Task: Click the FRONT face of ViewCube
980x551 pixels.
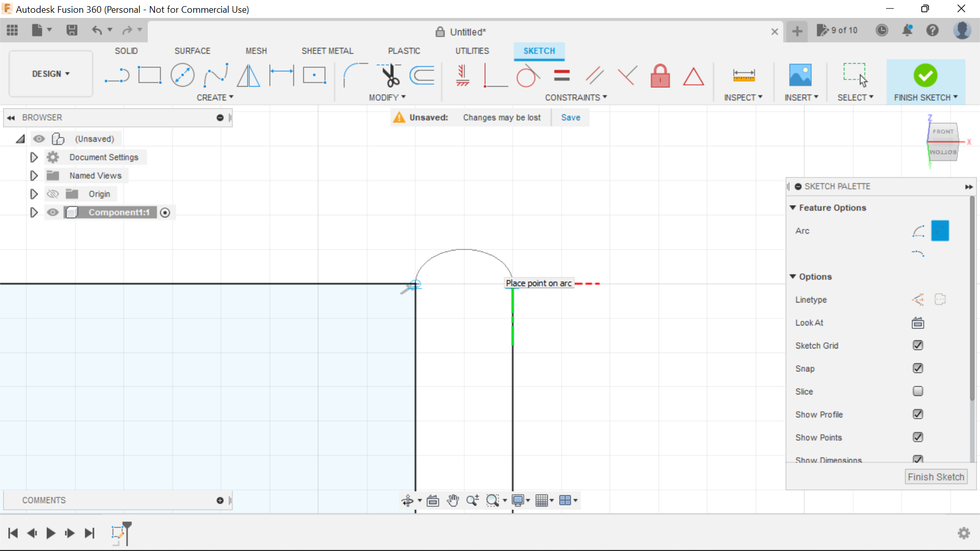Action: (x=943, y=132)
